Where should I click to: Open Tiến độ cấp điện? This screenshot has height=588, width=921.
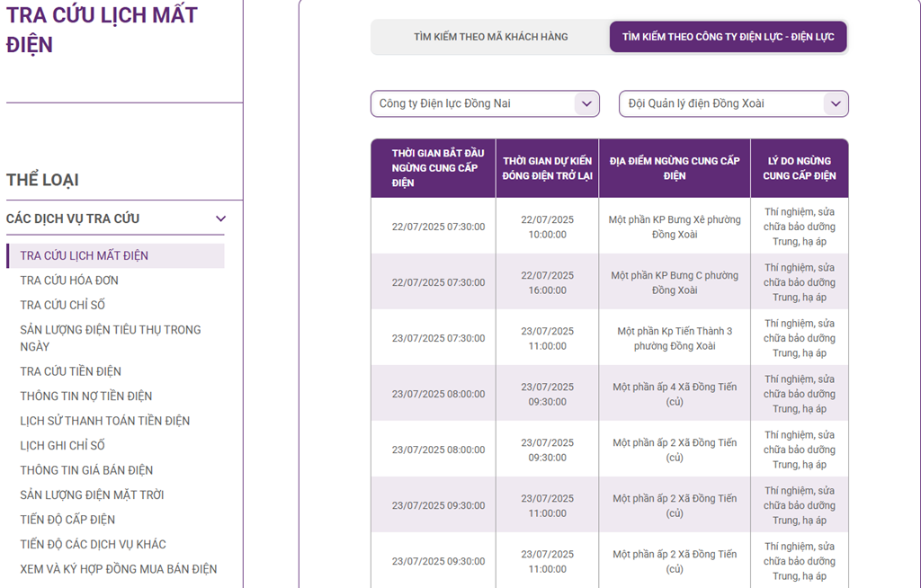[67, 520]
